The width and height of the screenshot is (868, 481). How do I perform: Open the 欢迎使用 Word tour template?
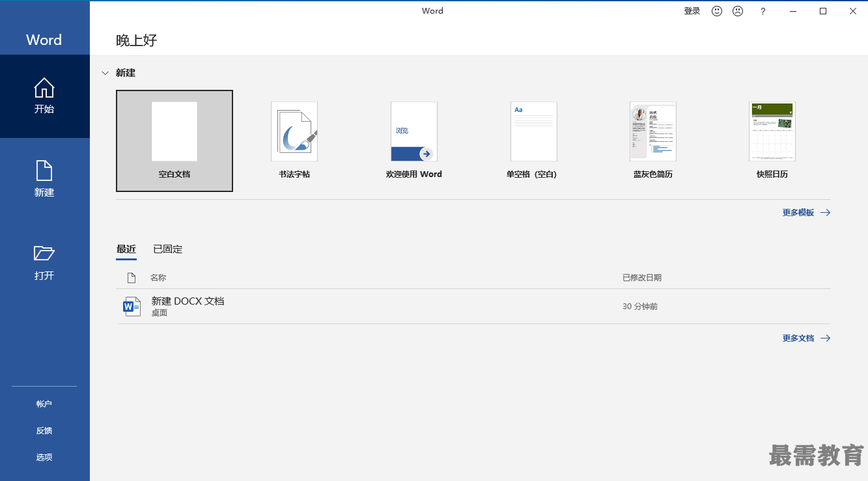[x=414, y=141]
